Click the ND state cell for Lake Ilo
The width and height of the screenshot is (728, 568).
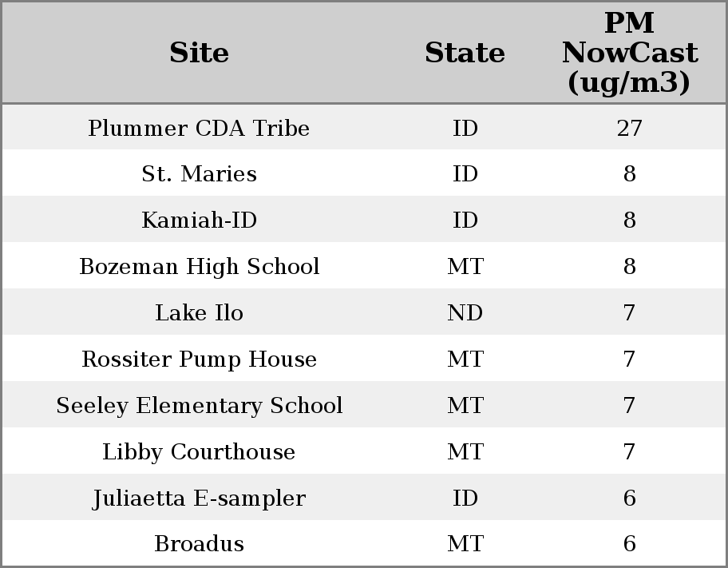465,313
